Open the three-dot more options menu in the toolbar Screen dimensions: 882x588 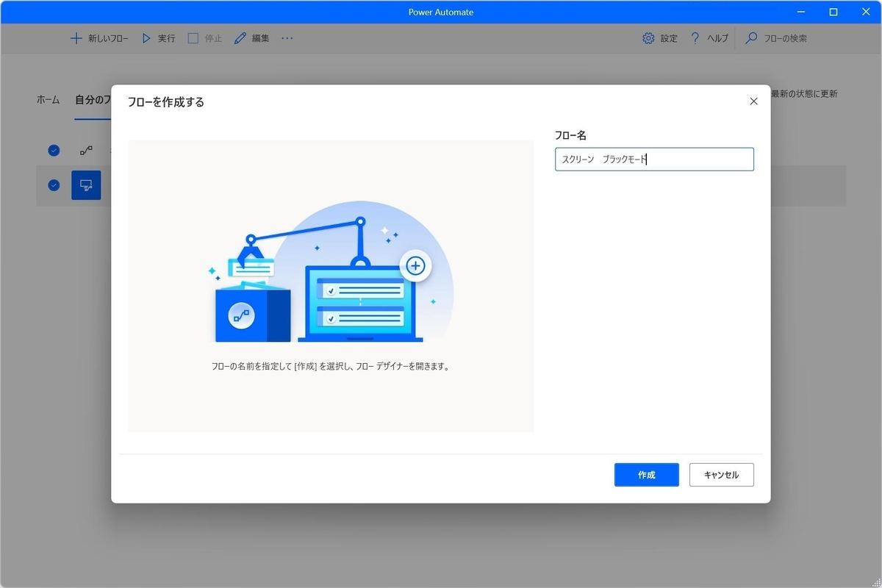point(287,38)
